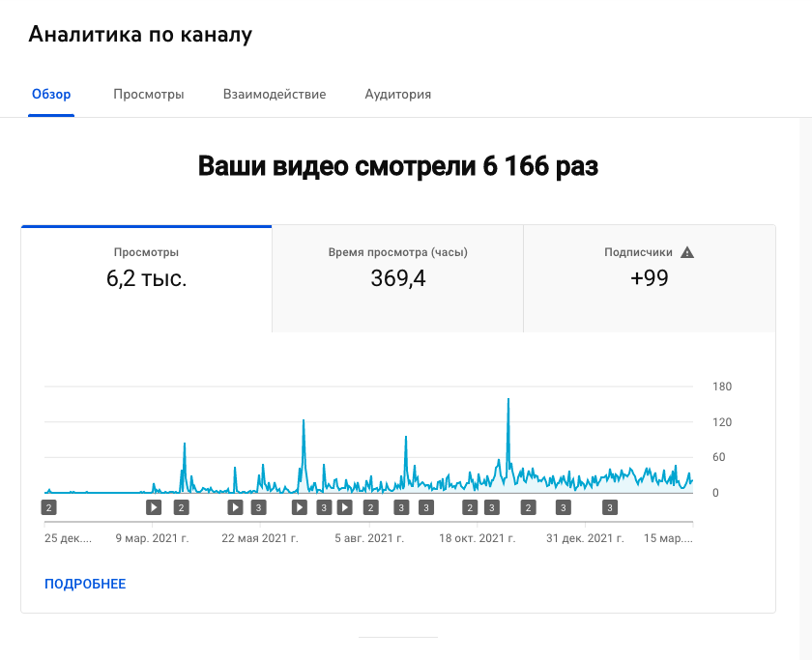Click the warning triangle next to Подписчики

click(686, 252)
